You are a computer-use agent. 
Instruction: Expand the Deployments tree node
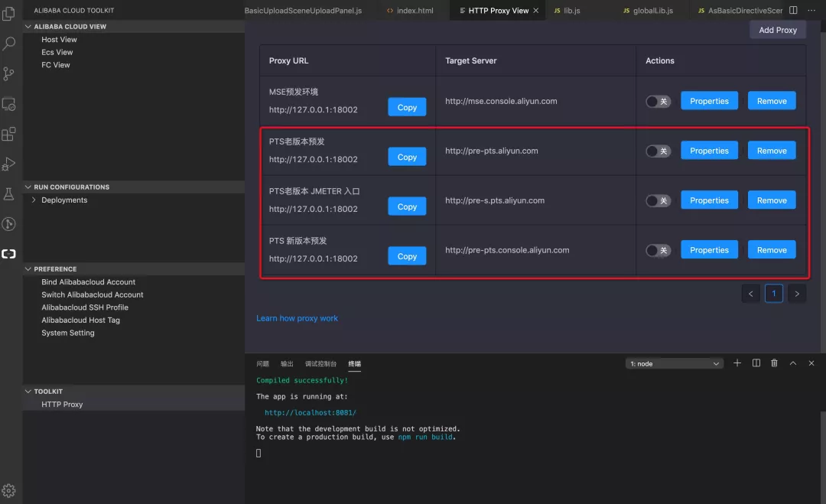tap(34, 200)
